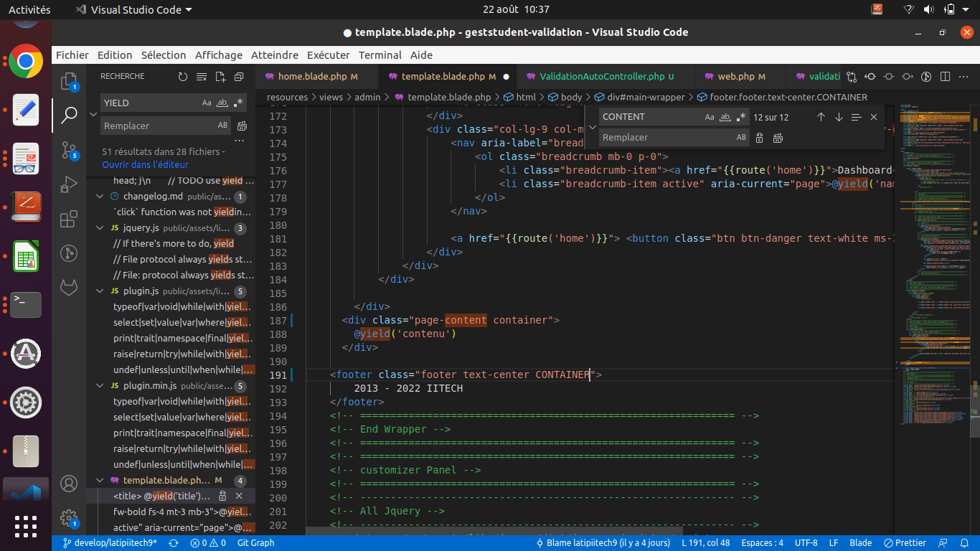Toggle match case in YIELD search box
980x551 pixels.
[207, 103]
